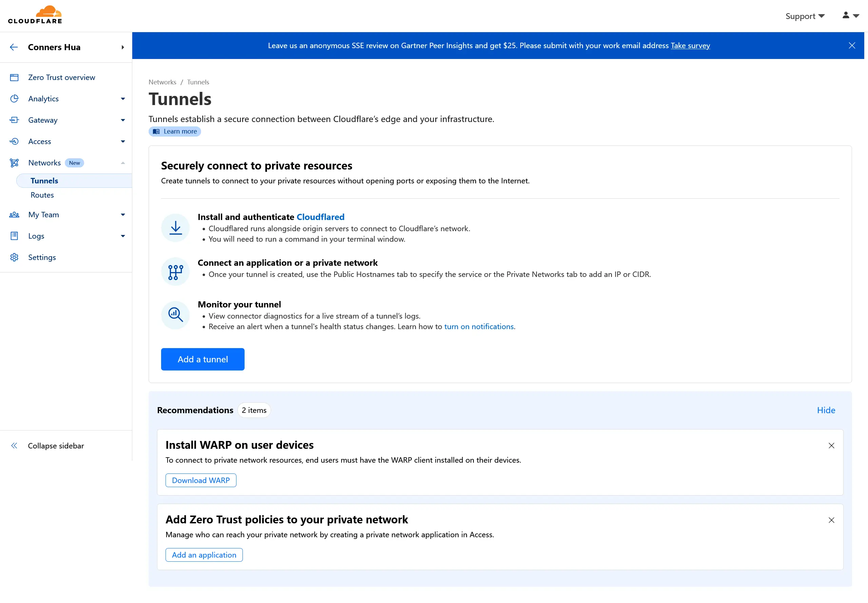
Task: Open the Cloudflared link
Action: coord(321,217)
